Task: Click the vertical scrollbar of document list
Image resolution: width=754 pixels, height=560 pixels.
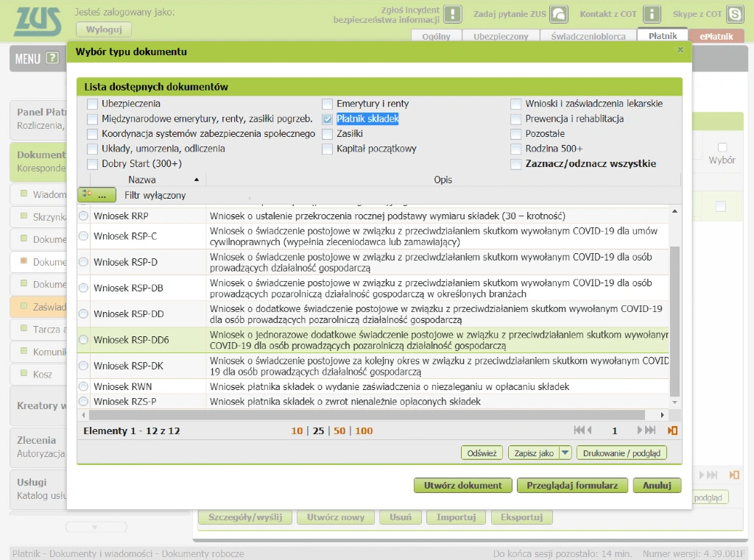Action: click(674, 321)
